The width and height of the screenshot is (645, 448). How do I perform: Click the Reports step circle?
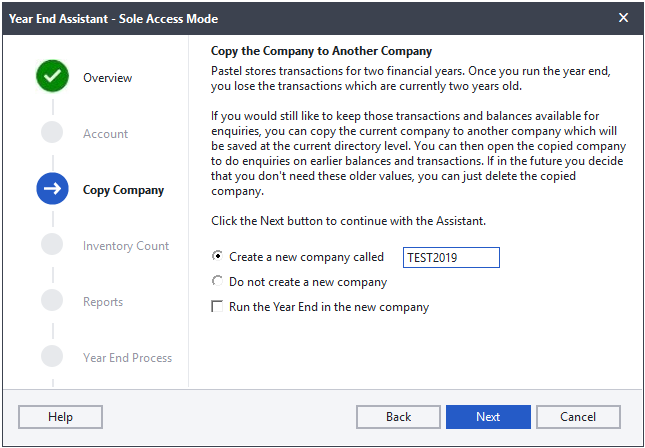52,300
